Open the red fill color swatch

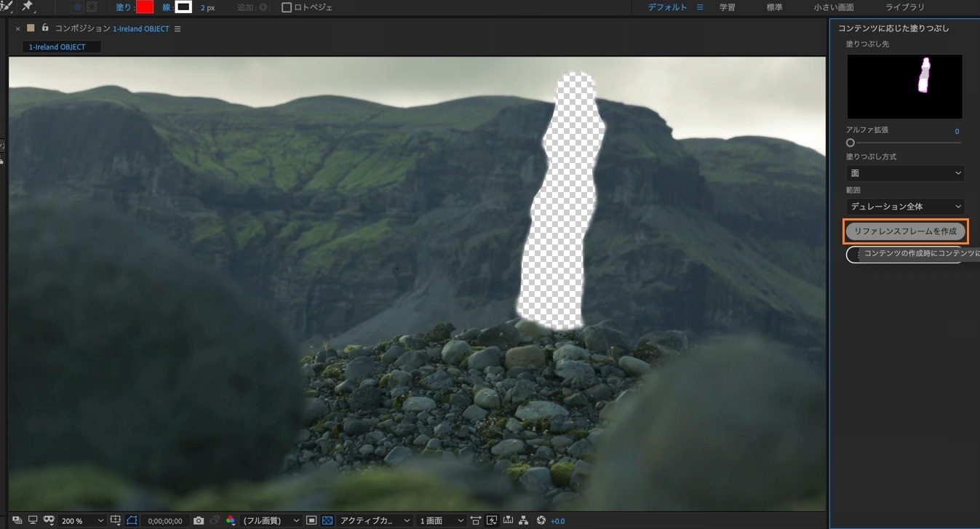(145, 7)
